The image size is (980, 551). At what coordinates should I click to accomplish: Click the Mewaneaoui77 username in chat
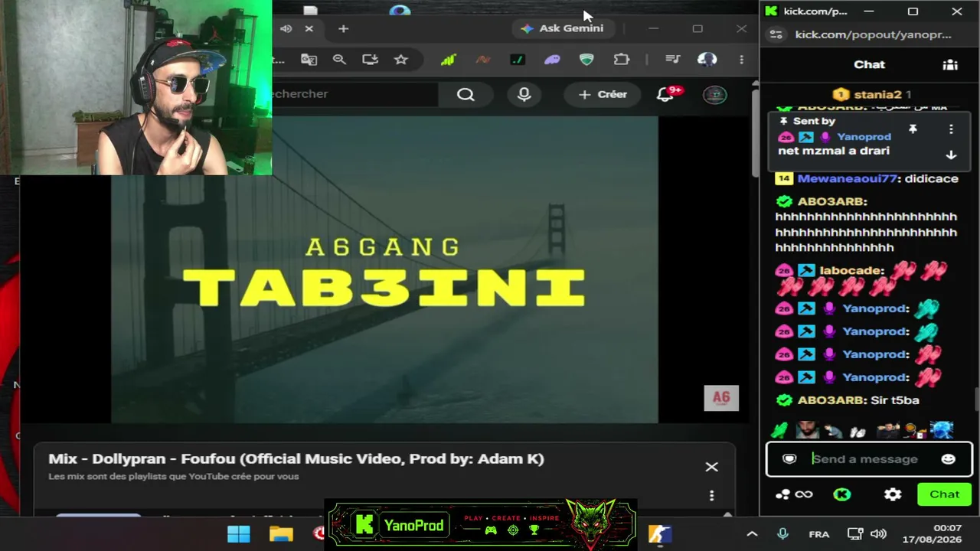(x=848, y=179)
